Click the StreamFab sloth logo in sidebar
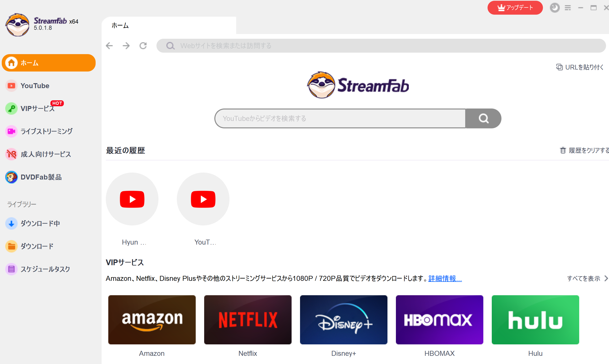The width and height of the screenshot is (609, 364). pyautogui.click(x=17, y=25)
